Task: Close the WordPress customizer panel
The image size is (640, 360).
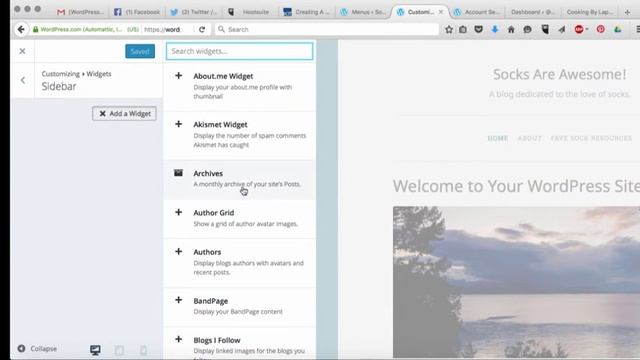Action: coord(22,51)
